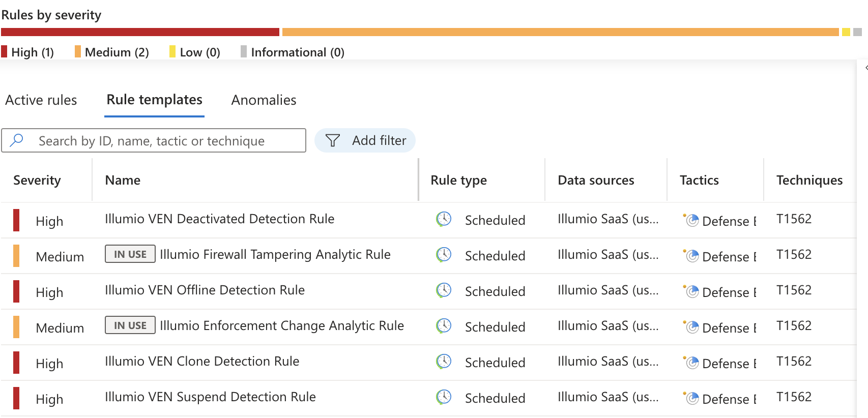Switch to the Active rules tab

click(41, 100)
